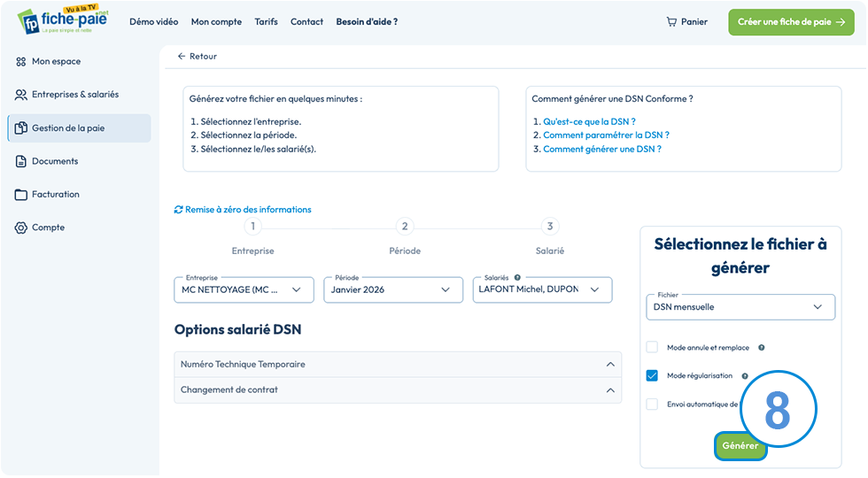Click the text Sélectionnez la période.

point(249,135)
